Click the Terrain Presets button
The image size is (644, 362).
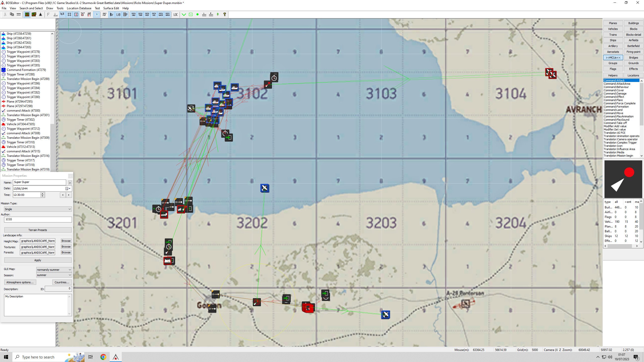pyautogui.click(x=38, y=230)
